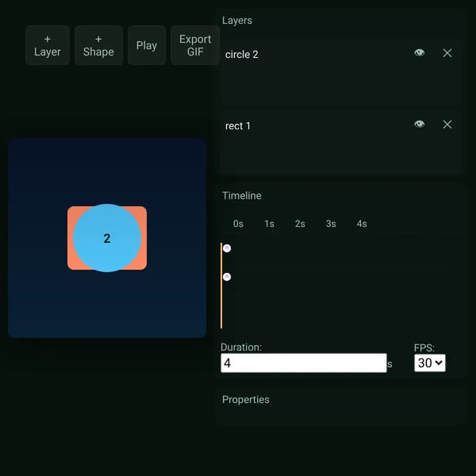476x476 pixels.
Task: Focus the Duration input field
Action: [x=304, y=363]
